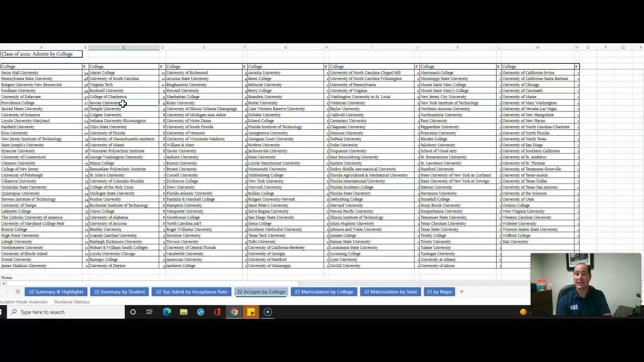Select Johns Hopkins University cell
644x362 pixels.
click(x=371, y=224)
